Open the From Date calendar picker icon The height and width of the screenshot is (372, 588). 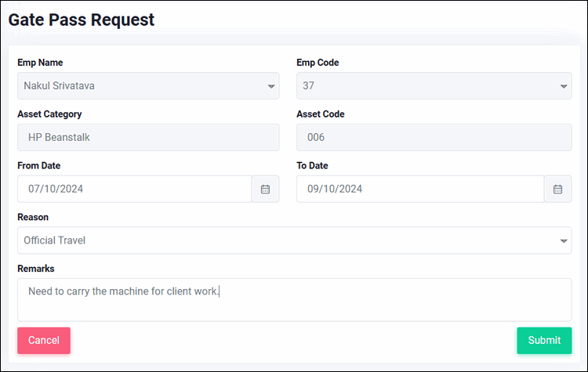coord(266,190)
